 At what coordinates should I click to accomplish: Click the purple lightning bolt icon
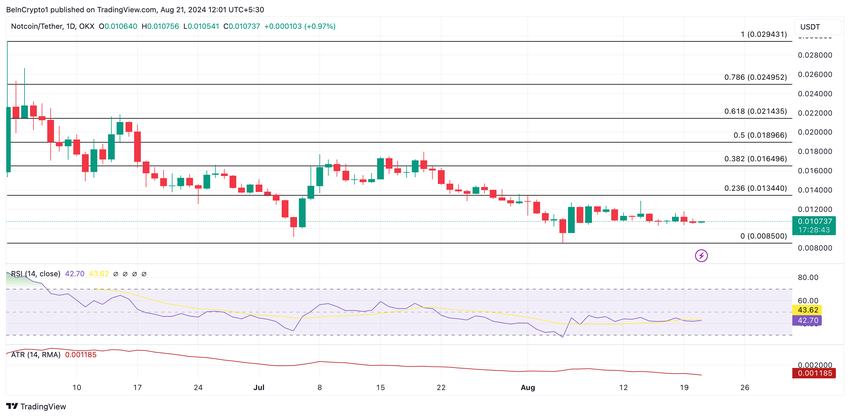tap(701, 255)
